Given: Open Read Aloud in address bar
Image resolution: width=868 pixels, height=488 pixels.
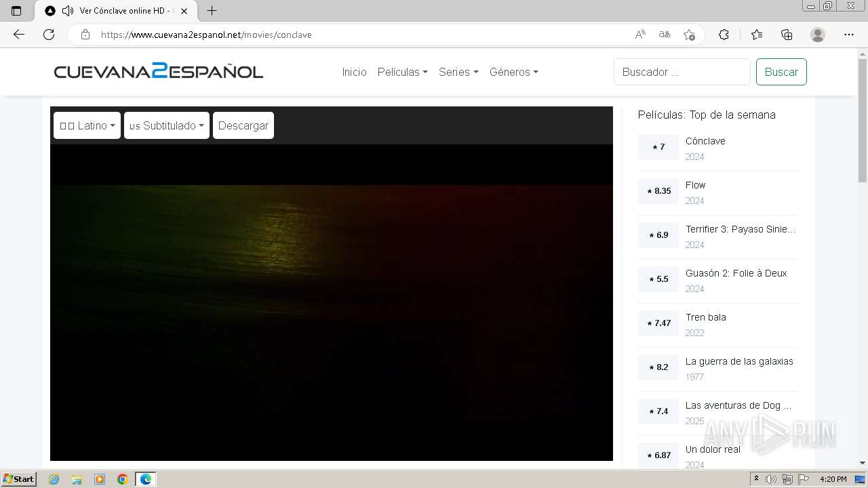Looking at the screenshot, I should coord(640,35).
